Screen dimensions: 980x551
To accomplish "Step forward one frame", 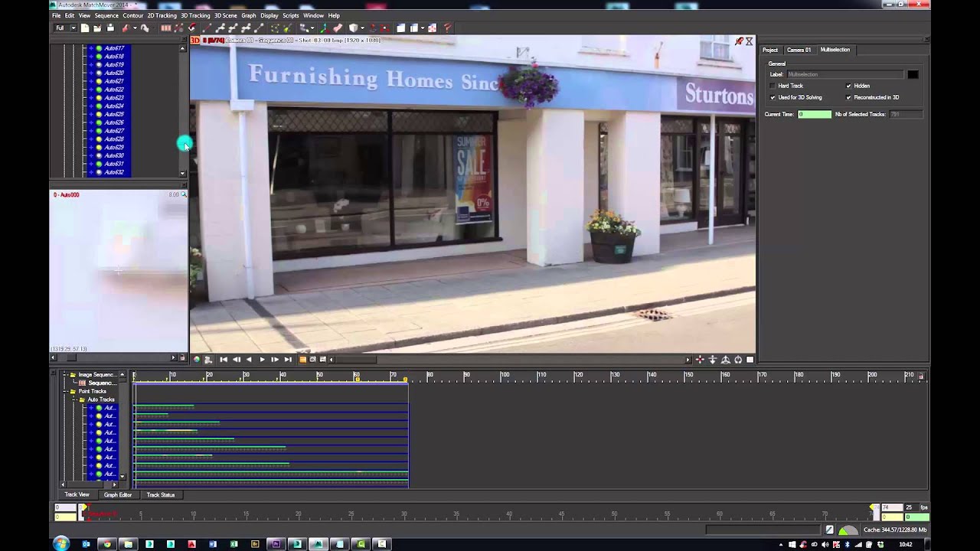I will (x=275, y=360).
